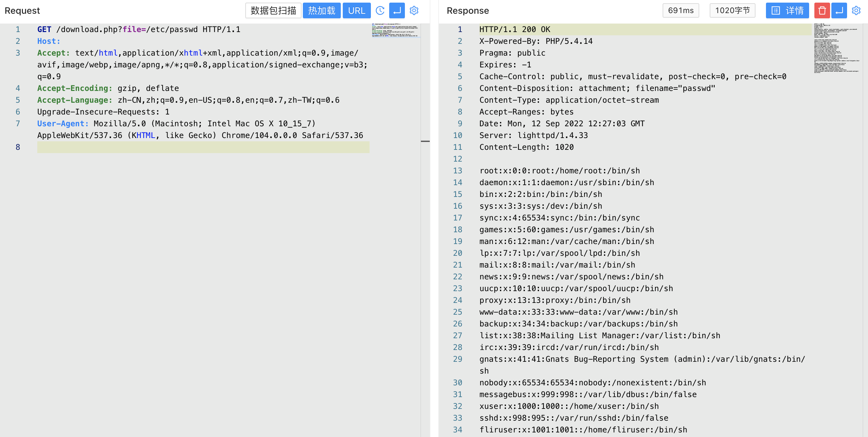The width and height of the screenshot is (868, 437).
Task: Click response line number 29
Action: 457,359
